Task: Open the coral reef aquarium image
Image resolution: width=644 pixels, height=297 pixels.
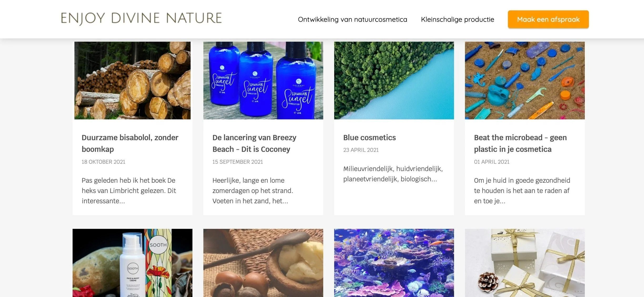Action: [394, 263]
